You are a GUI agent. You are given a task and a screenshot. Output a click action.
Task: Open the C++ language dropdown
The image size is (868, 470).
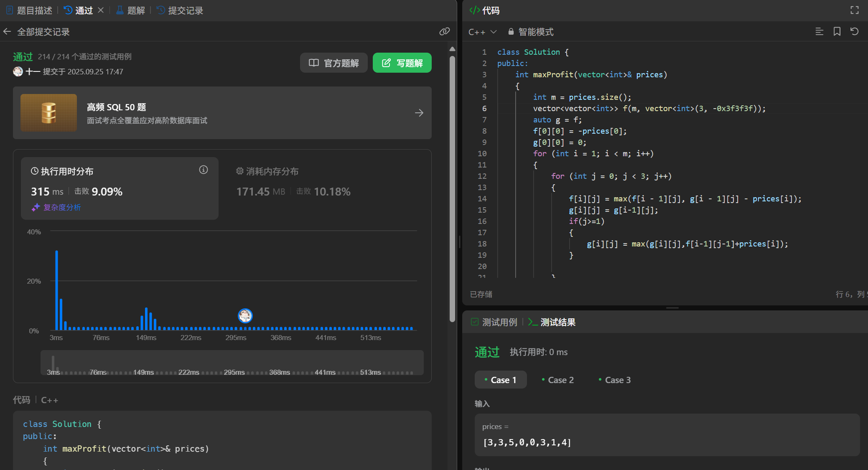pyautogui.click(x=482, y=32)
